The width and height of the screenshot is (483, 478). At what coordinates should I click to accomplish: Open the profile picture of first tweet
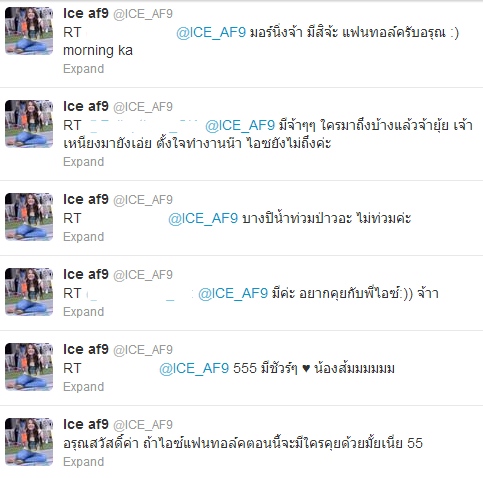click(29, 31)
